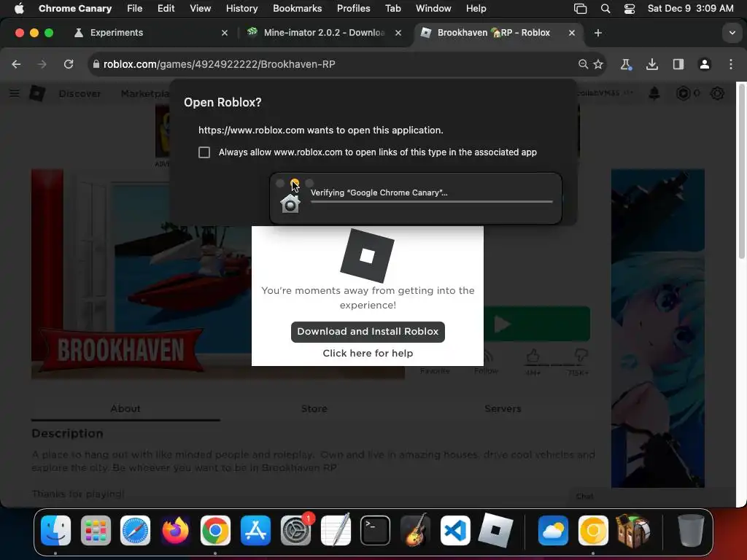Go to Roblox home via logo
The image size is (747, 560).
[x=37, y=93]
